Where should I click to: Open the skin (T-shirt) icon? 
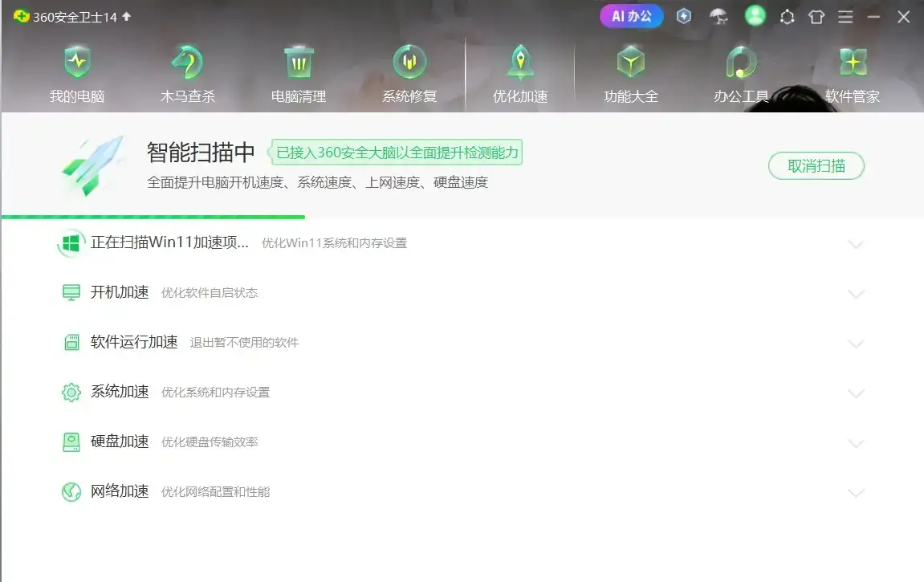click(816, 17)
